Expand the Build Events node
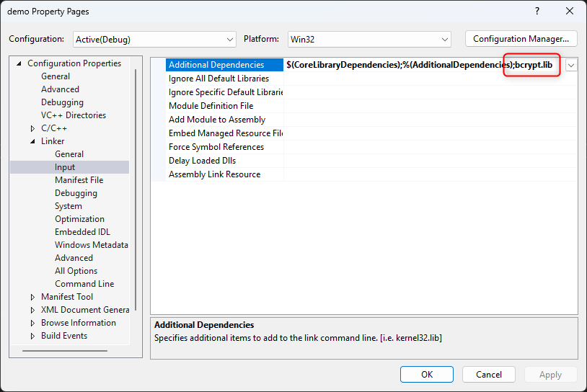The width and height of the screenshot is (587, 392). click(32, 336)
